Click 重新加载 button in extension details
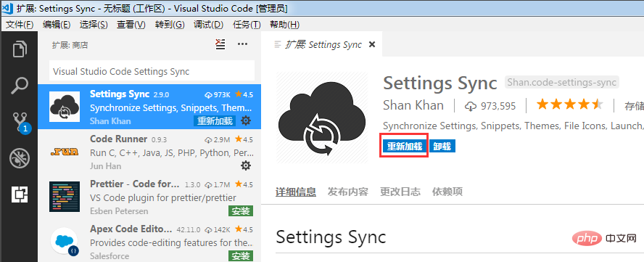This screenshot has width=644, height=262. (x=405, y=146)
